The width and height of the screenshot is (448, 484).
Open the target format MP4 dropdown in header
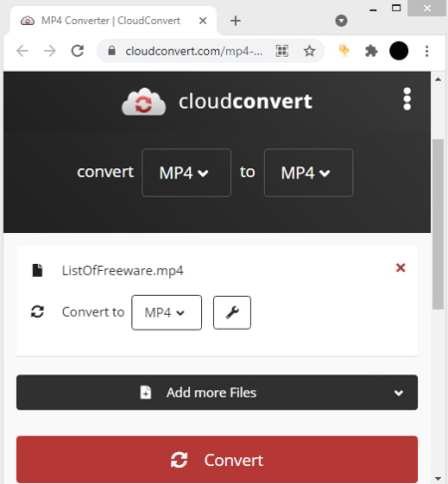[x=309, y=172]
